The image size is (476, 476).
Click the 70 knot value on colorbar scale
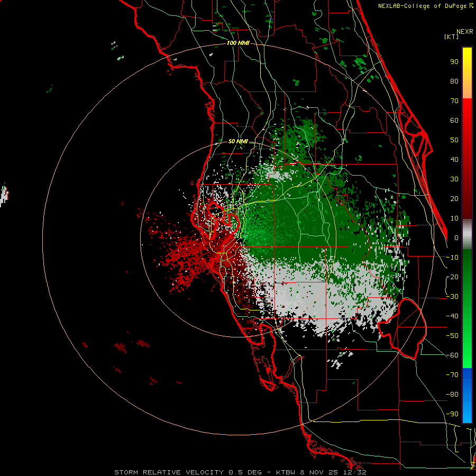click(454, 101)
